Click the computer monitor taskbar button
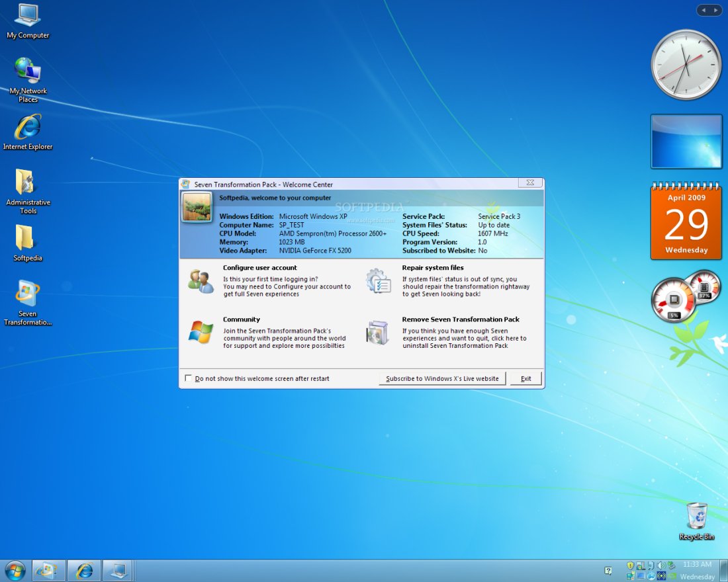 coord(118,570)
